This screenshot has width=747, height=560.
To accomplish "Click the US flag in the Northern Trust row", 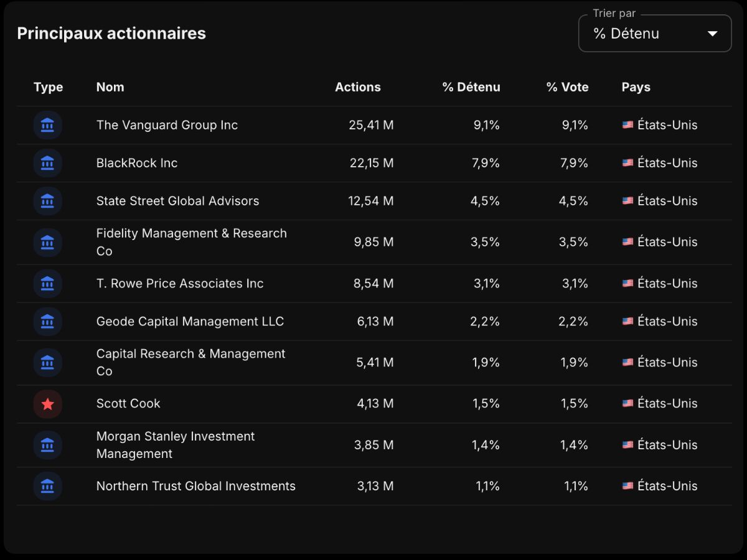I will [x=627, y=486].
